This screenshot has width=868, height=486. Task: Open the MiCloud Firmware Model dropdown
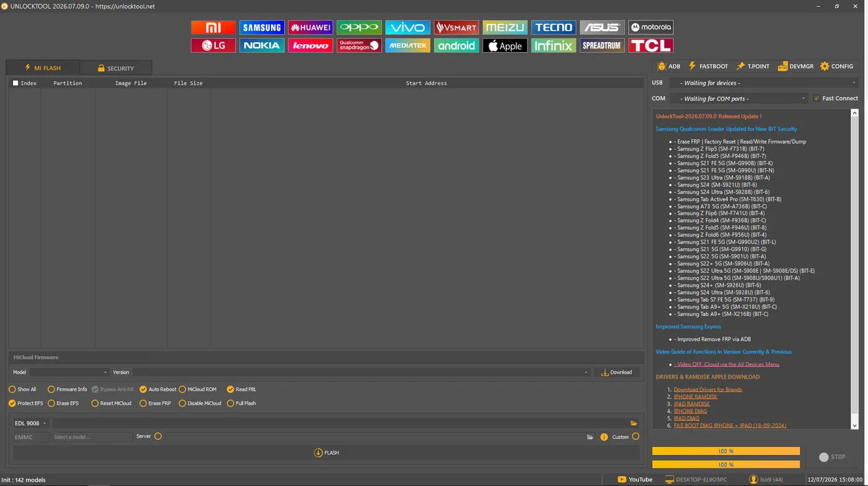click(x=69, y=373)
